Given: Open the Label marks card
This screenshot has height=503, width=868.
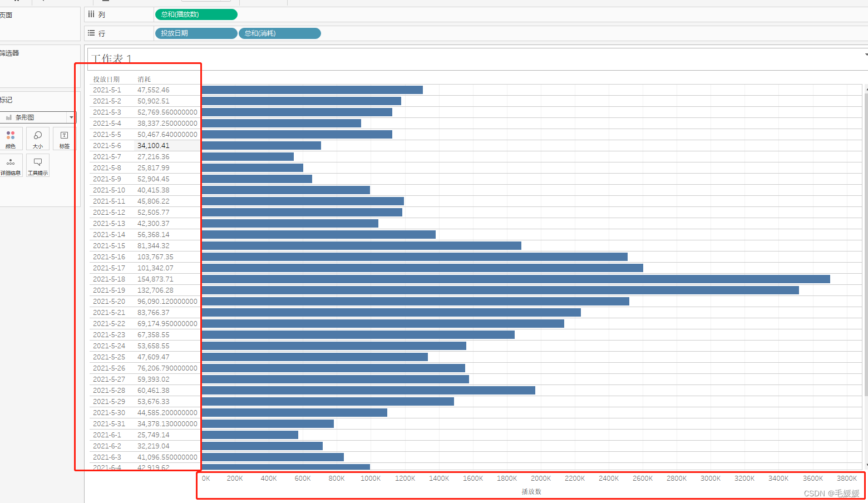Looking at the screenshot, I should coord(65,139).
